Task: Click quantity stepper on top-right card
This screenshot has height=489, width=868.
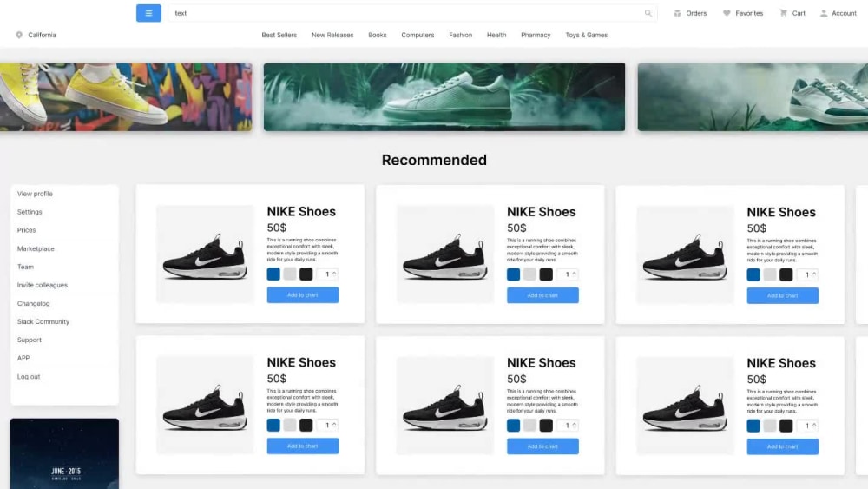Action: 807,274
